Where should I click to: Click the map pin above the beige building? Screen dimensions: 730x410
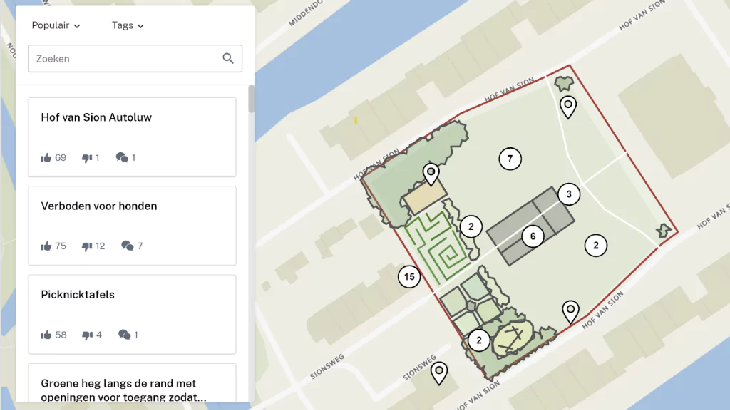(431, 174)
